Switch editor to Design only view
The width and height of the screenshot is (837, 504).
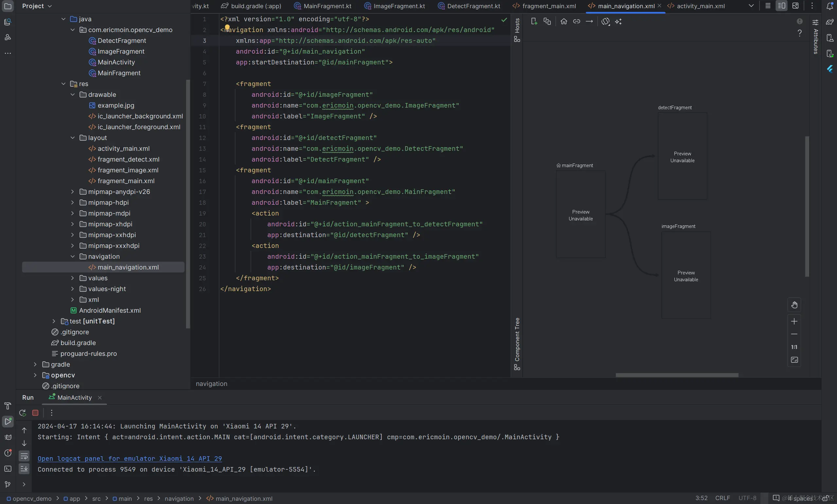click(x=795, y=6)
